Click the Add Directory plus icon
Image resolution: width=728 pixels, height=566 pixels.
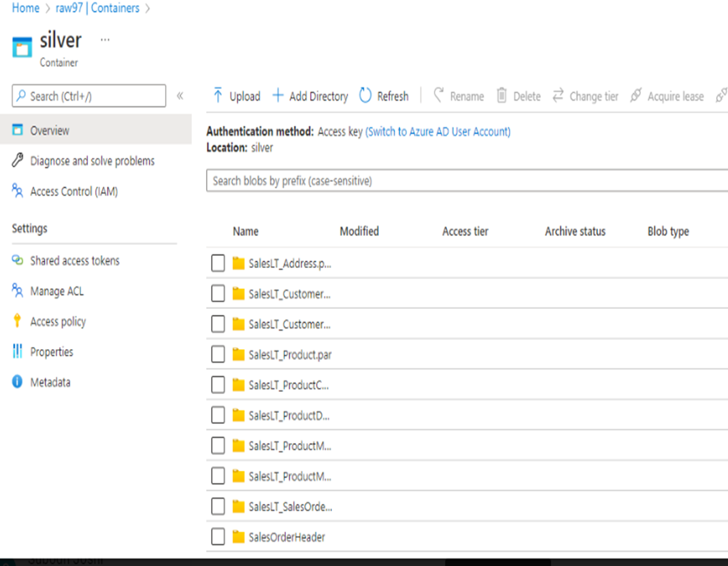(278, 96)
